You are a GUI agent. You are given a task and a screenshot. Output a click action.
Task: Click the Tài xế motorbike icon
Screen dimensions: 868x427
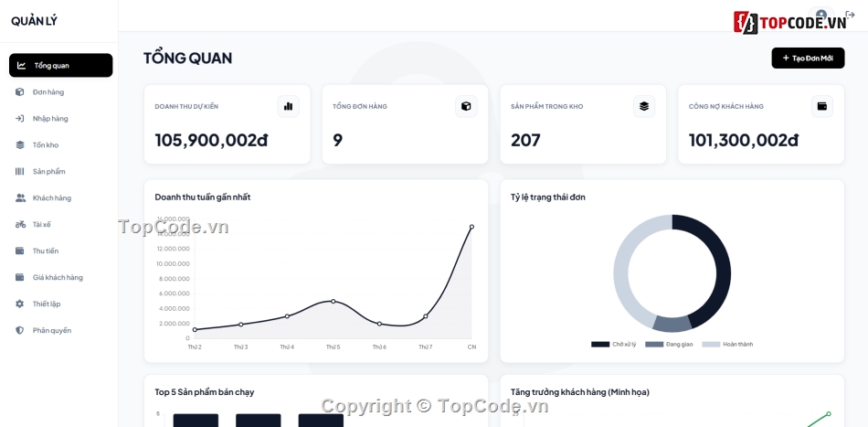click(x=20, y=224)
